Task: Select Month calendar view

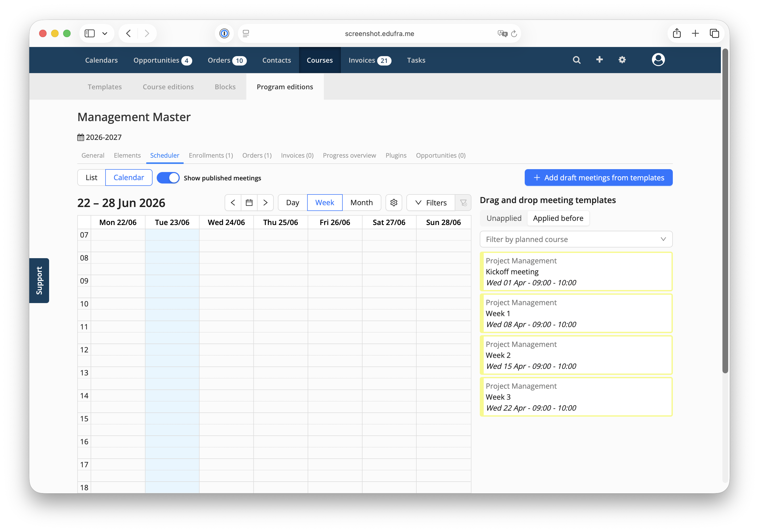Action: 361,203
